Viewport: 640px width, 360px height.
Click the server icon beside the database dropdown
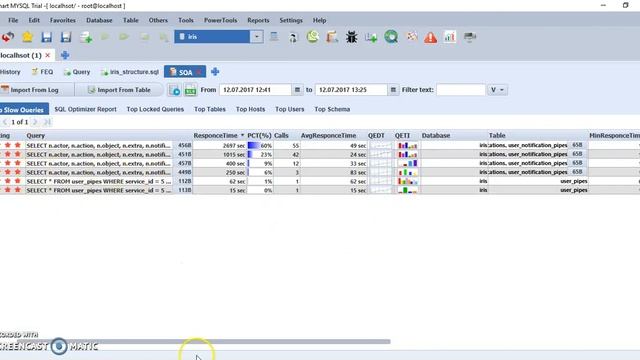(x=274, y=37)
